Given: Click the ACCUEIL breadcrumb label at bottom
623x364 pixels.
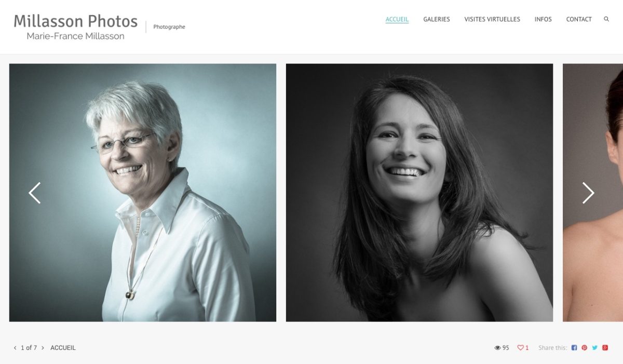Looking at the screenshot, I should click(x=63, y=348).
